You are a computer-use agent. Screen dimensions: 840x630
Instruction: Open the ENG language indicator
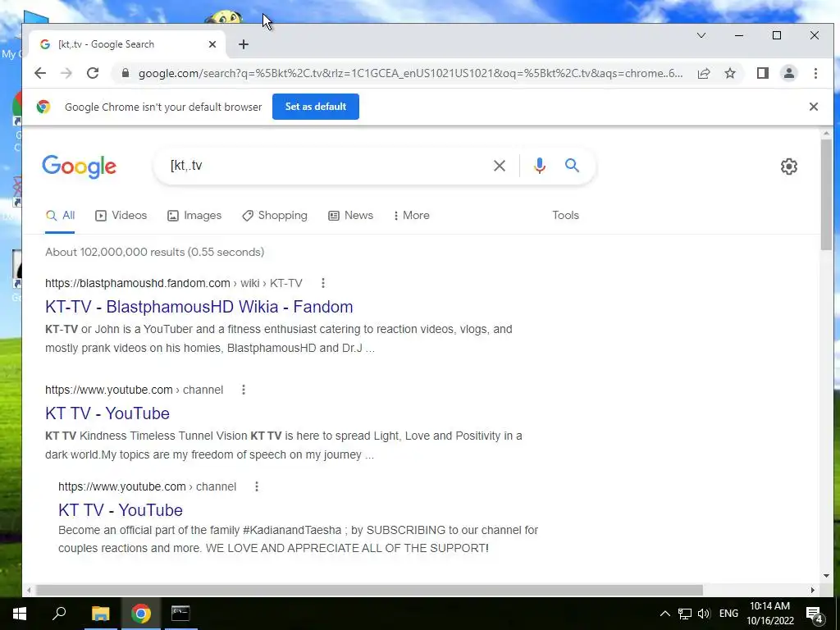pos(728,614)
